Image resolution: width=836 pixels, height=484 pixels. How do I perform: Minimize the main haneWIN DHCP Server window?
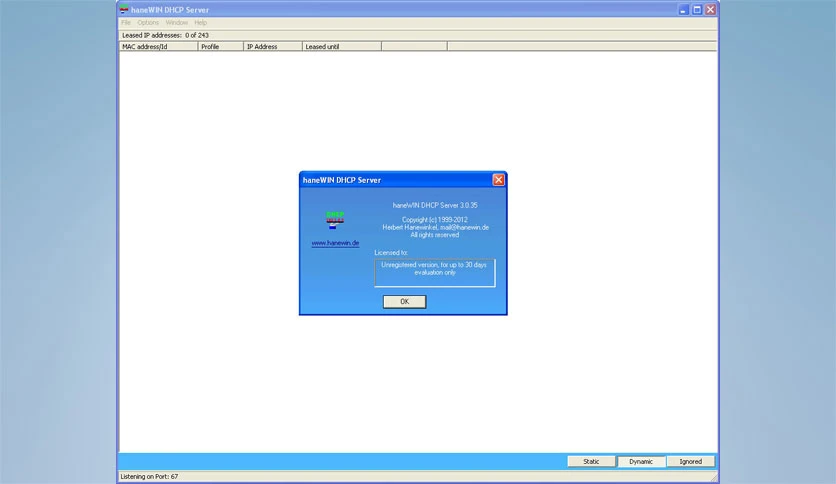click(684, 10)
